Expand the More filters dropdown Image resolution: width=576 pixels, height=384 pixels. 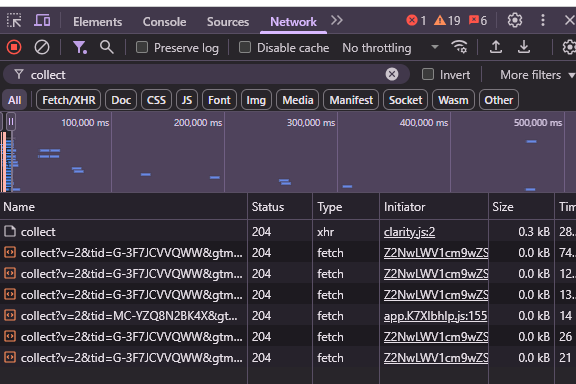click(x=537, y=75)
